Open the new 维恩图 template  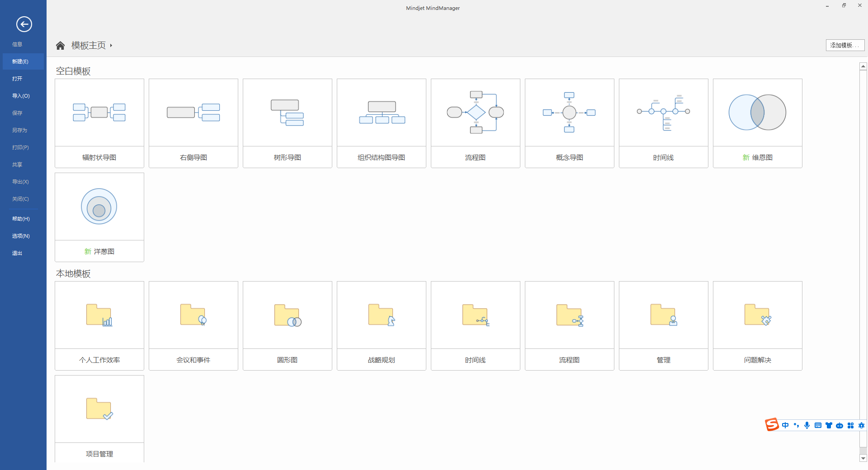(757, 123)
